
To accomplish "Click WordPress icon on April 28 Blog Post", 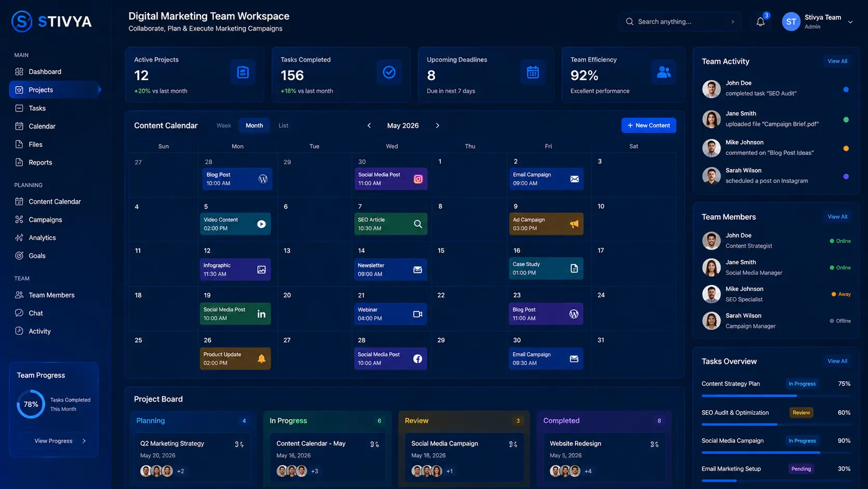I will pyautogui.click(x=263, y=179).
